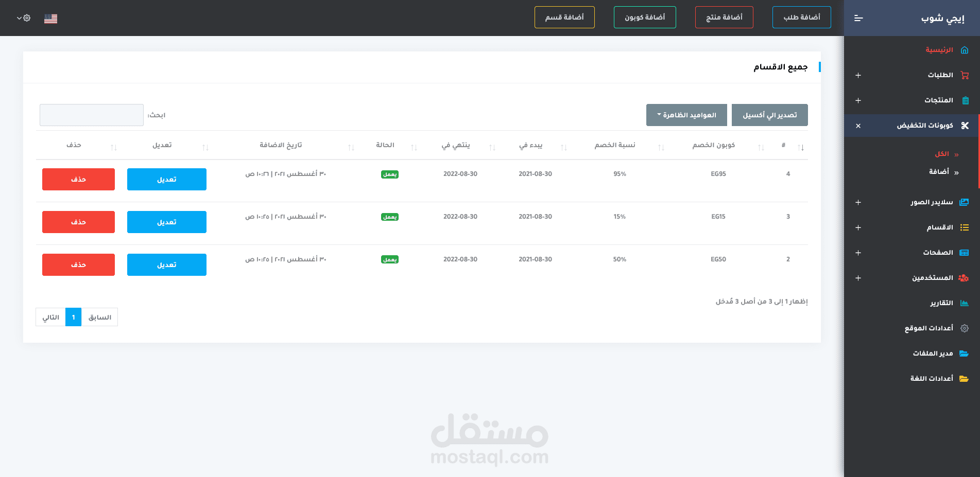Sort table by كوبون الخصم column
Viewport: 980px width, 477px height.
coord(714,146)
